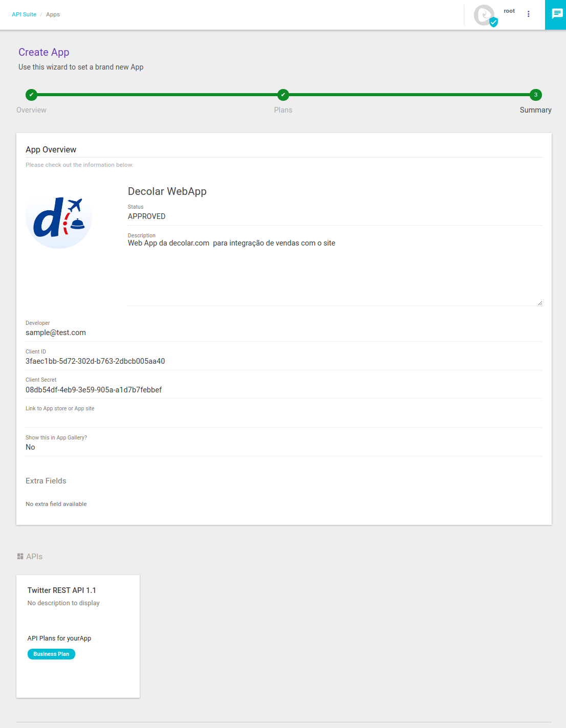Select the Plans step label
The image size is (566, 728).
click(283, 109)
